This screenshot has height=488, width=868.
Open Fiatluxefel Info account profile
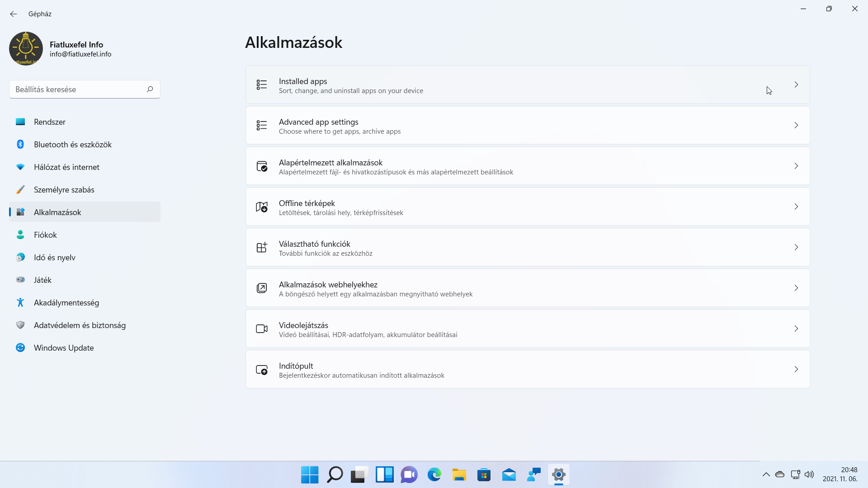coord(61,48)
